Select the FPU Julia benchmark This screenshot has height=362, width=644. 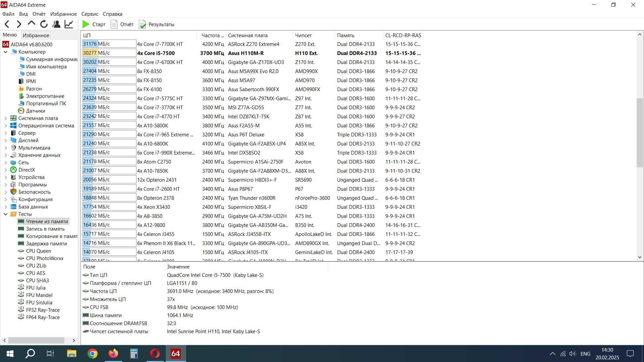tap(32, 288)
